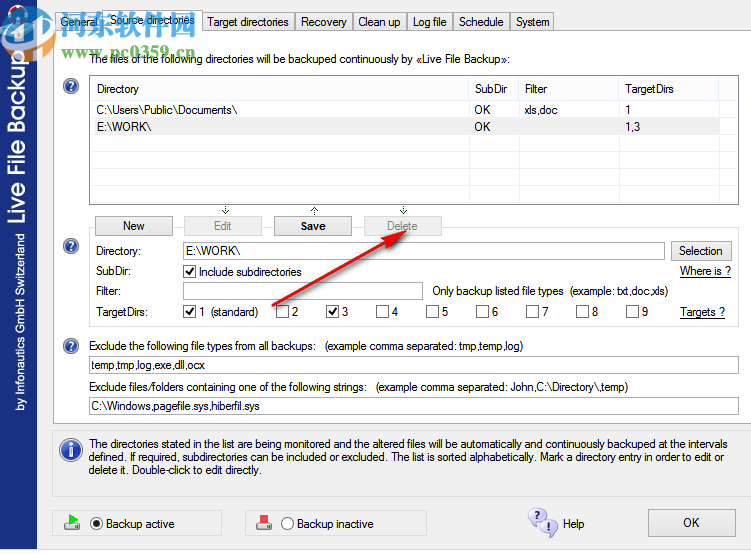
Task: Focus the Directory input field
Action: pos(423,251)
